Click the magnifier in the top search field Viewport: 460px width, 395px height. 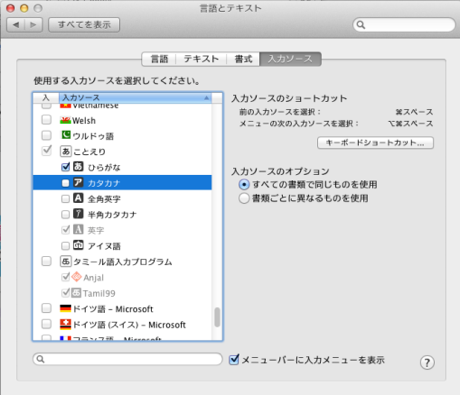click(361, 25)
